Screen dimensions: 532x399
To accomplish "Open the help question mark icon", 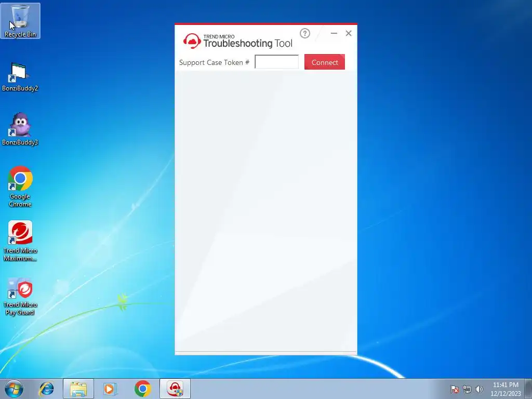I will click(304, 33).
